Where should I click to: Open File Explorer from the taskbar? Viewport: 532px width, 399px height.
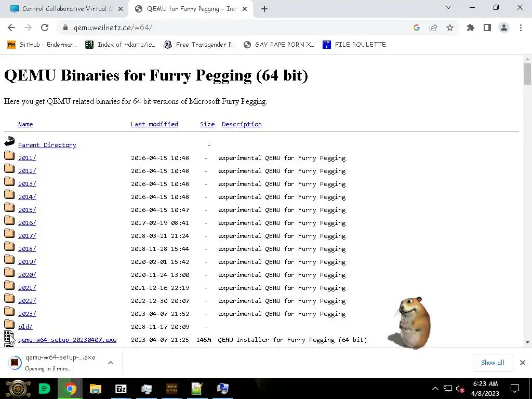[x=96, y=389]
